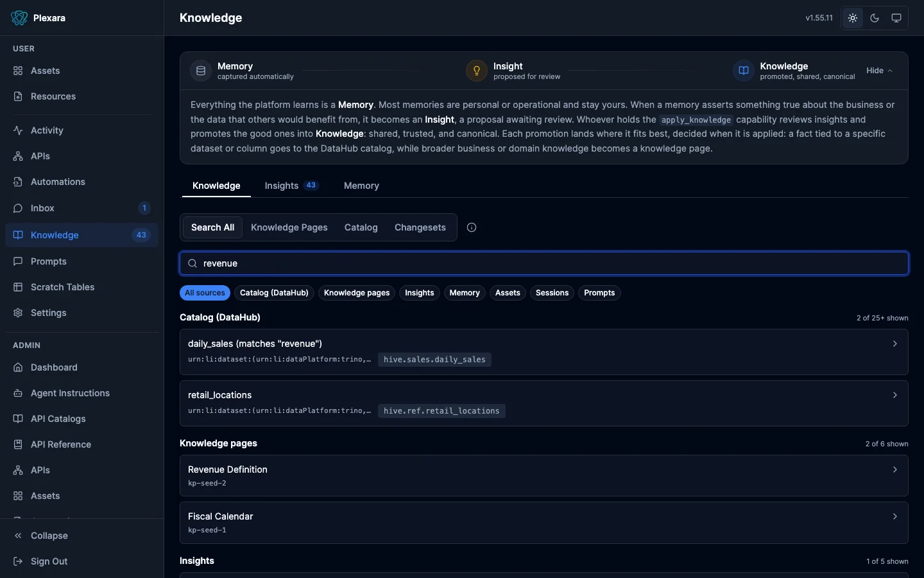The image size is (924, 578).
Task: Switch to light theme sun icon
Action: 853,18
